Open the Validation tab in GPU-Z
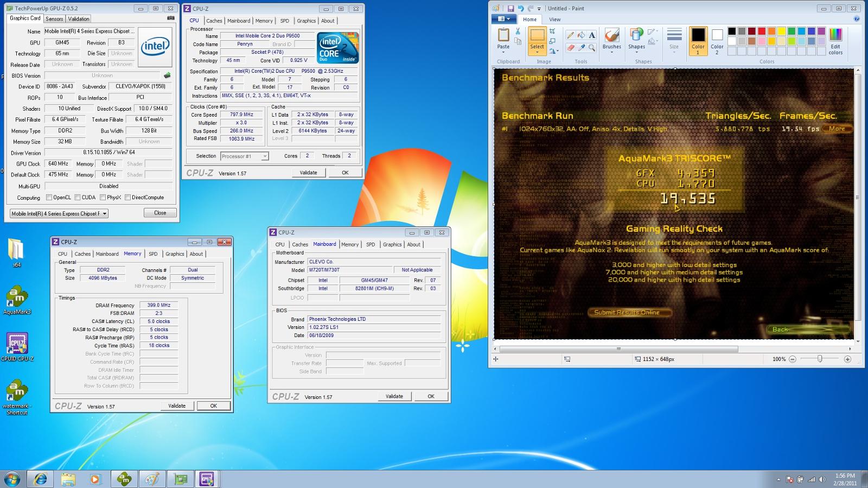The image size is (868, 488). [x=79, y=19]
